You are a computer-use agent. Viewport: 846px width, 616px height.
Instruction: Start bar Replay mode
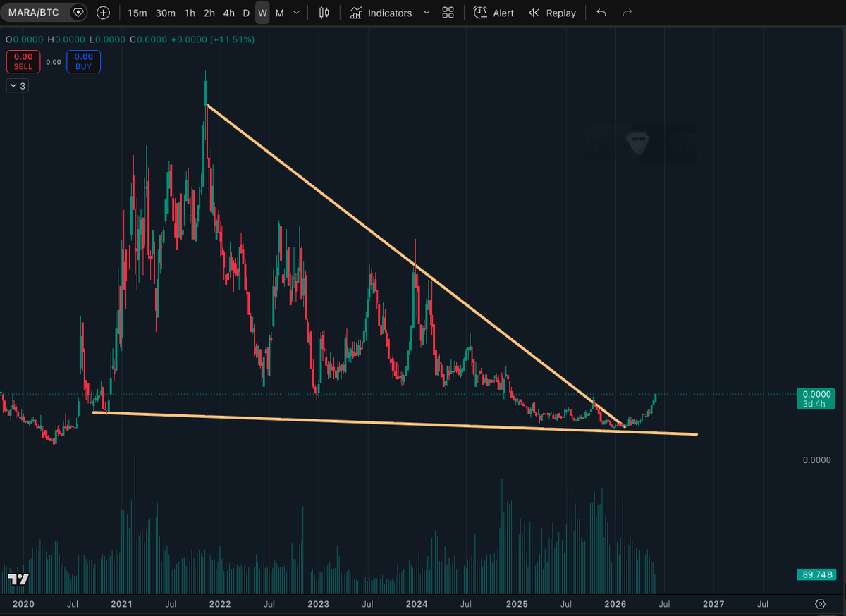[x=552, y=13]
